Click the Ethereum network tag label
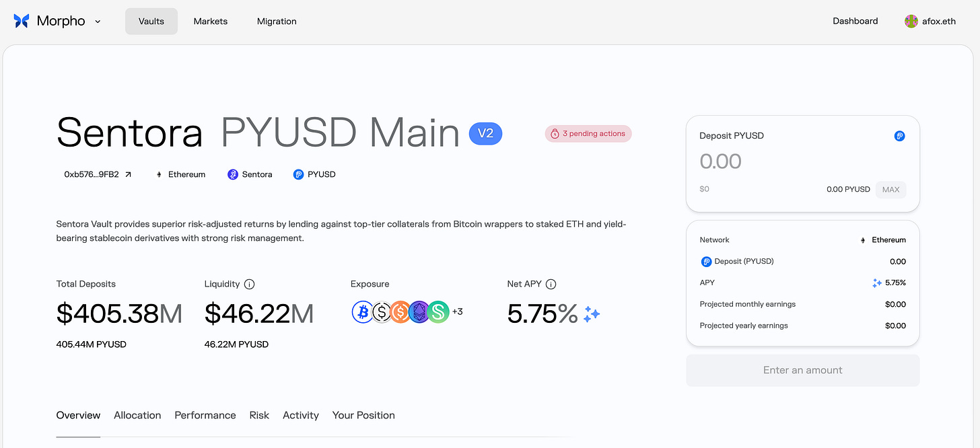This screenshot has height=448, width=980. click(x=186, y=174)
